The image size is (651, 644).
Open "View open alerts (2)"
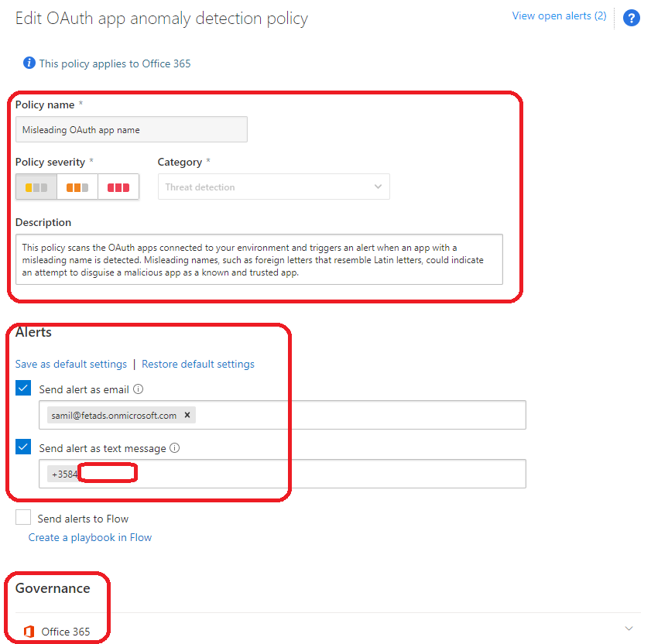[x=559, y=15]
